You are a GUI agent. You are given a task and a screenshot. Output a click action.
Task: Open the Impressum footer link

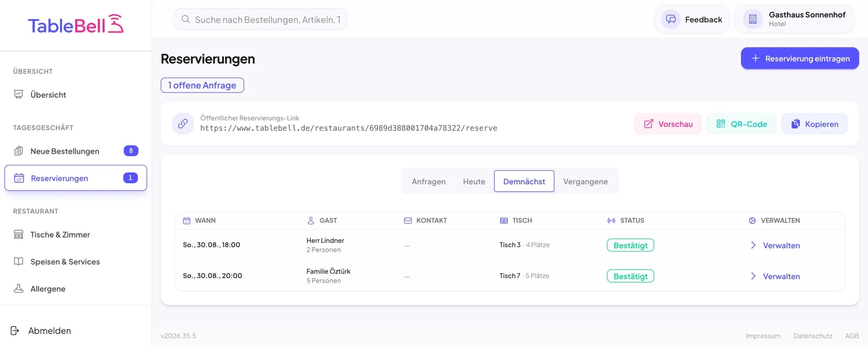click(763, 336)
